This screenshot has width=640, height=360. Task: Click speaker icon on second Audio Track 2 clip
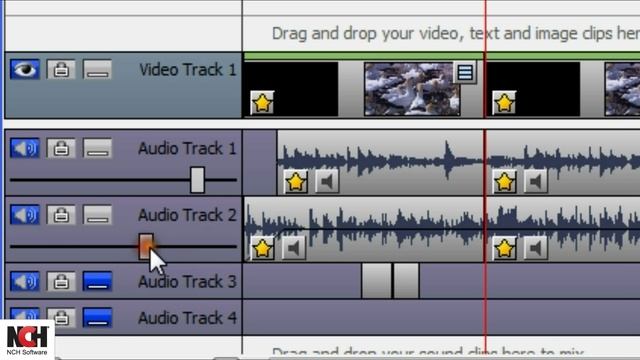[536, 248]
